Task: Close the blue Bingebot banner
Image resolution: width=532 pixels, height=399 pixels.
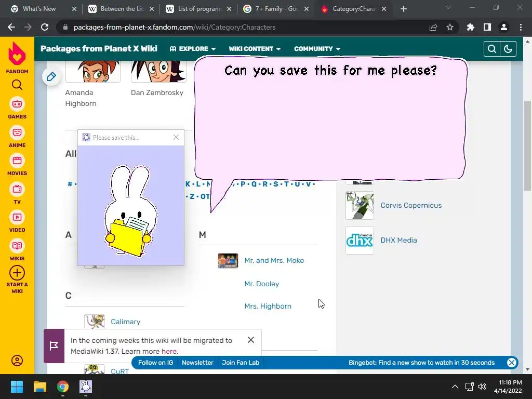Action: click(x=512, y=362)
